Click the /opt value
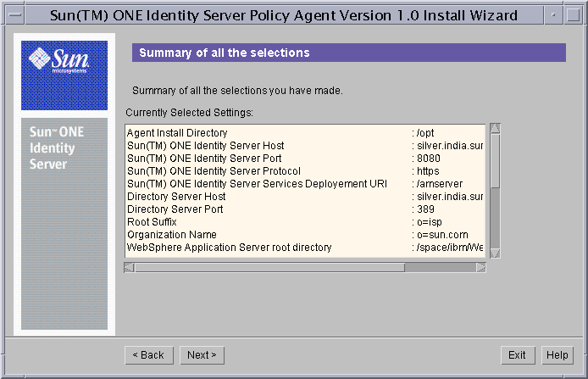This screenshot has height=379, width=588. (x=425, y=133)
